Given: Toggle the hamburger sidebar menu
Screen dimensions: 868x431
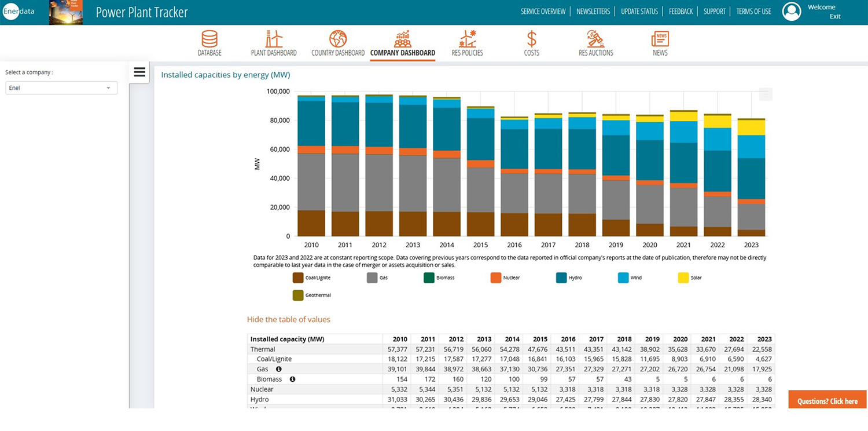Looking at the screenshot, I should (139, 72).
